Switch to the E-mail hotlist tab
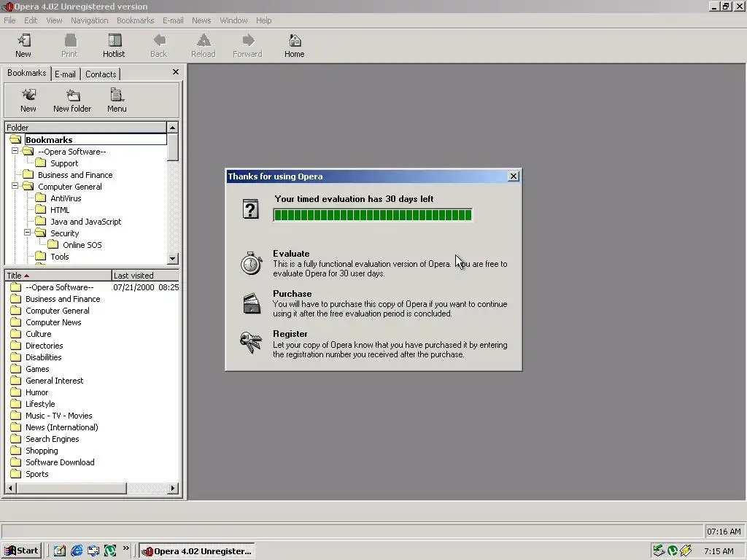This screenshot has height=560, width=747. (65, 74)
